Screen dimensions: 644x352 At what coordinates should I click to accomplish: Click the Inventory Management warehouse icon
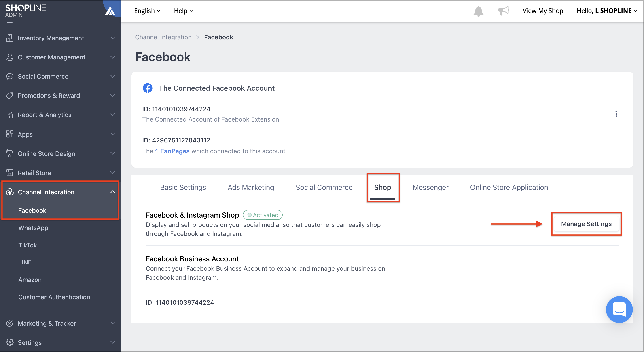tap(10, 38)
